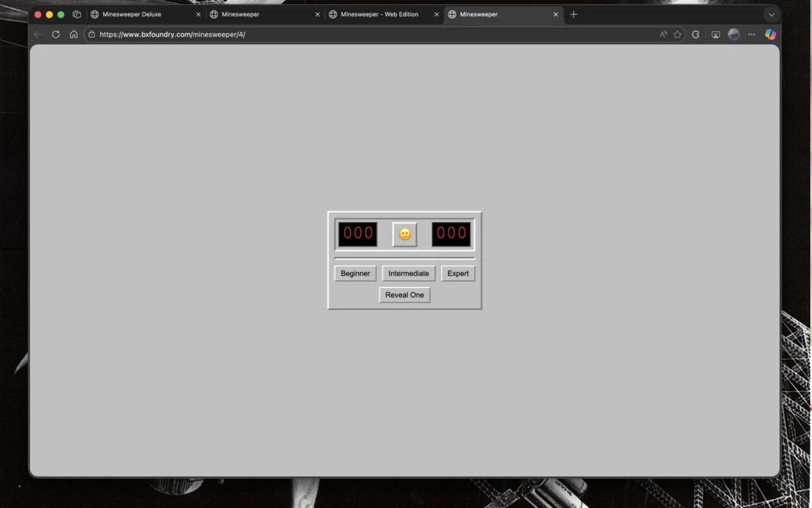Click the back navigation arrow
The width and height of the screenshot is (812, 508).
(x=38, y=34)
